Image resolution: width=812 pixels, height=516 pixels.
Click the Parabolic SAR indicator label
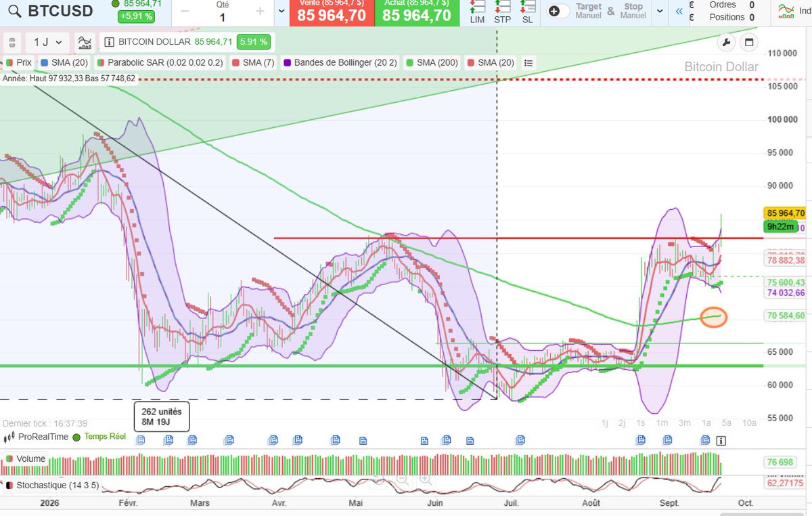tap(160, 62)
